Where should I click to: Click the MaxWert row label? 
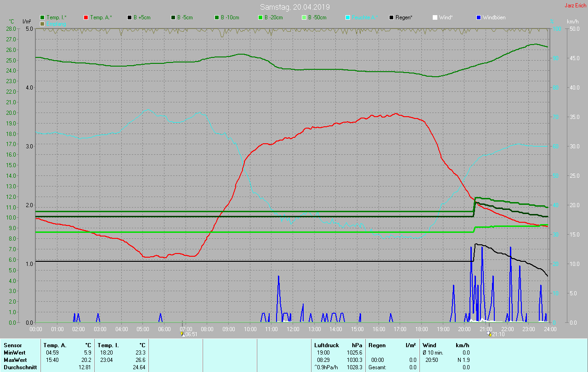click(x=16, y=360)
